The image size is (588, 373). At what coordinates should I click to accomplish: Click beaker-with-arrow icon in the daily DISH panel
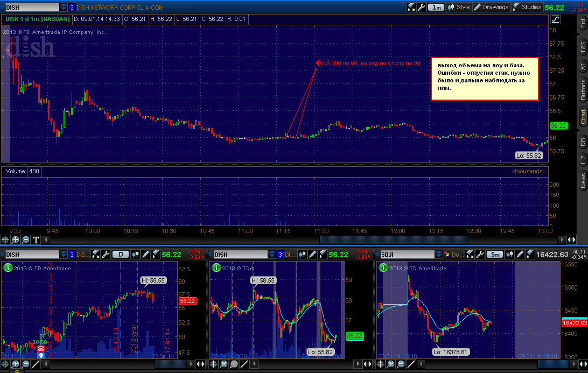pyautogui.click(x=96, y=255)
